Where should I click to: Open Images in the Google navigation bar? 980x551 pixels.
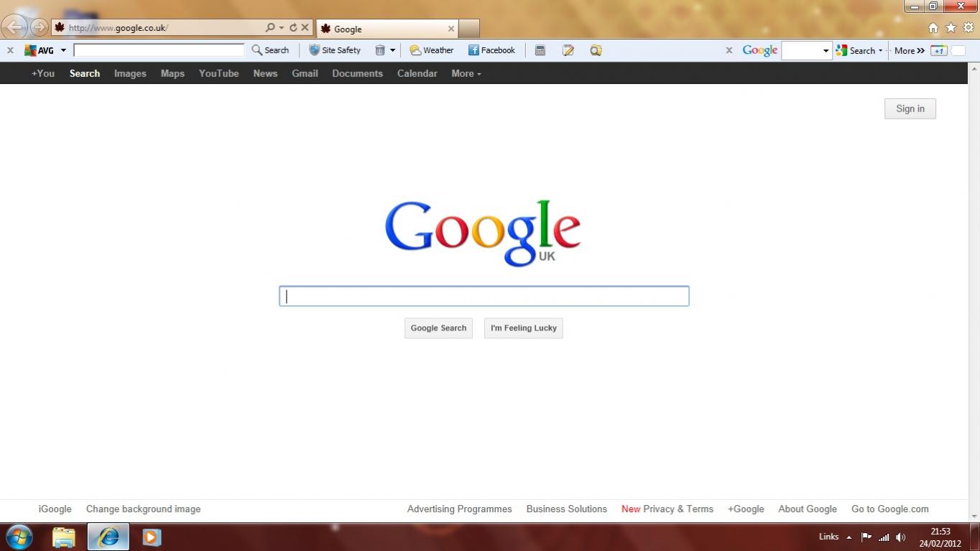tap(130, 73)
